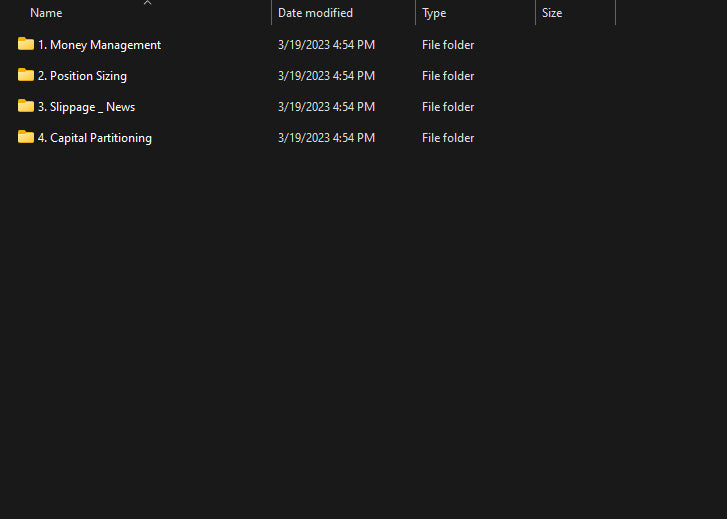Image resolution: width=727 pixels, height=519 pixels.
Task: Click the Type column header
Action: click(434, 13)
